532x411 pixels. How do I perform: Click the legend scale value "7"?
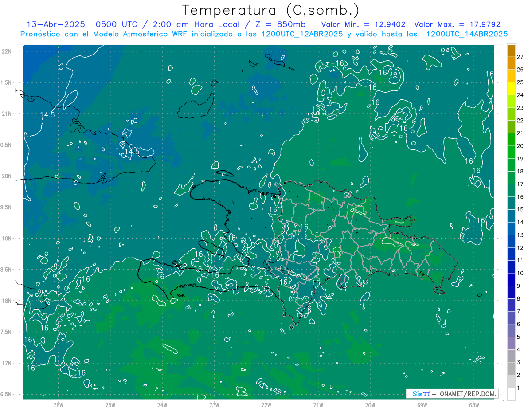coord(519,311)
